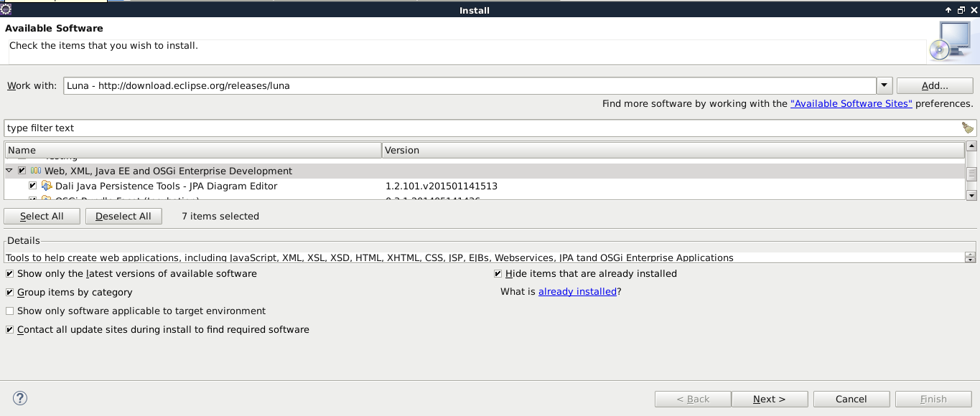Click the Cancel button
The height and width of the screenshot is (416, 980).
[851, 399]
